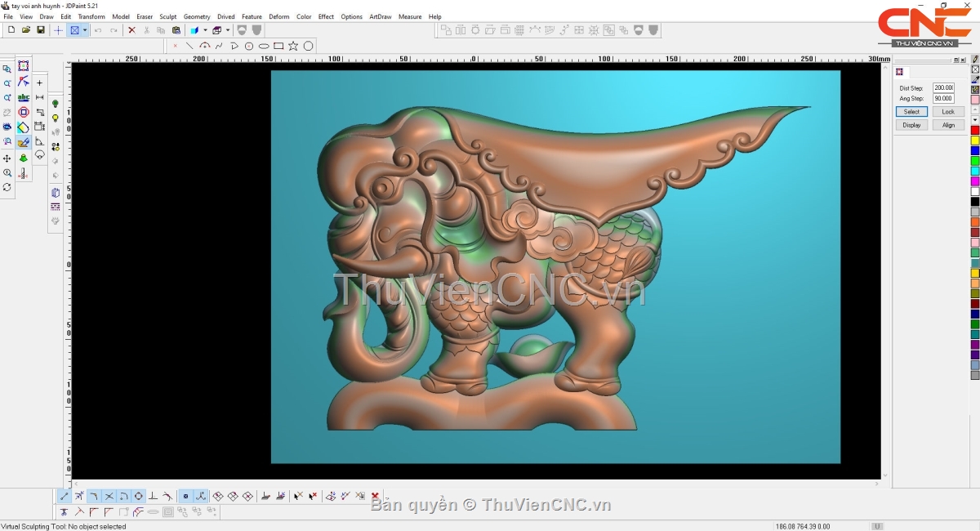Open the ArtDraw menu

point(380,16)
